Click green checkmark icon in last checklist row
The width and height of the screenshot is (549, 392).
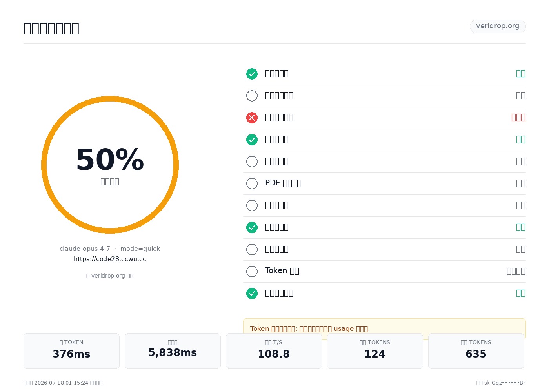pyautogui.click(x=252, y=293)
